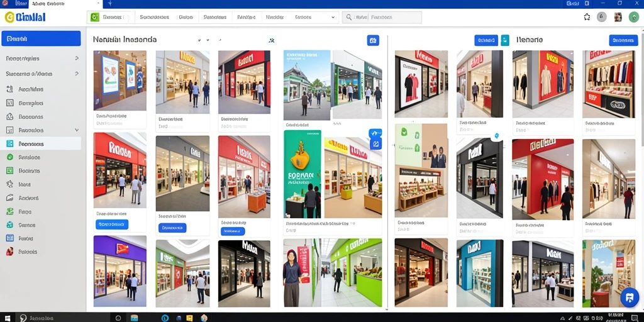Select the highlighted sidebar item with teal icon
644x322 pixels.
tap(41, 144)
